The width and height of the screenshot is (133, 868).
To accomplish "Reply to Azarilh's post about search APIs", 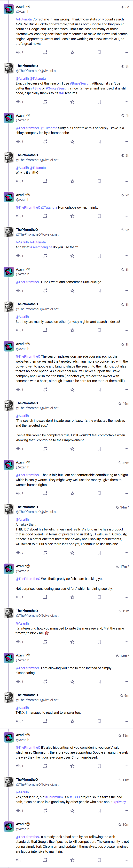I will (x=18, y=53).
